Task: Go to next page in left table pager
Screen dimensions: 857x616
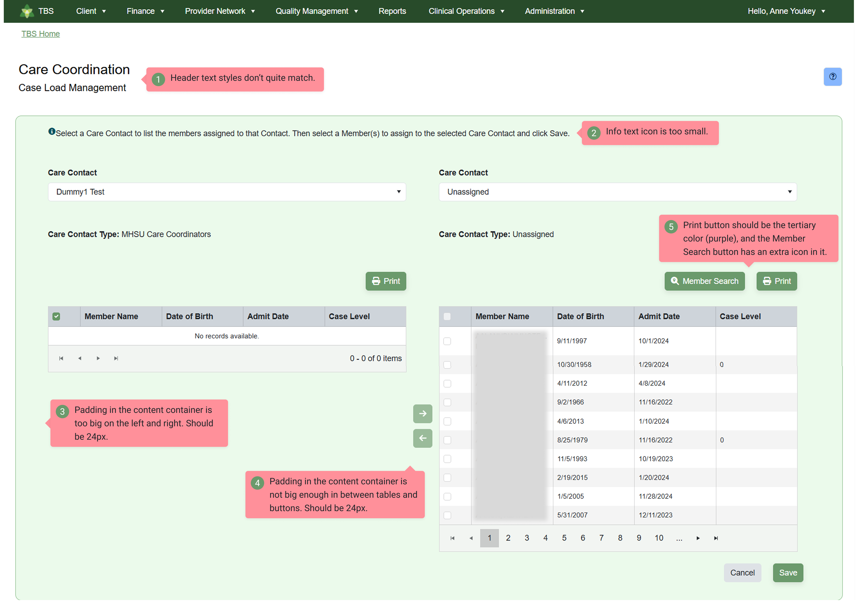Action: [x=98, y=358]
